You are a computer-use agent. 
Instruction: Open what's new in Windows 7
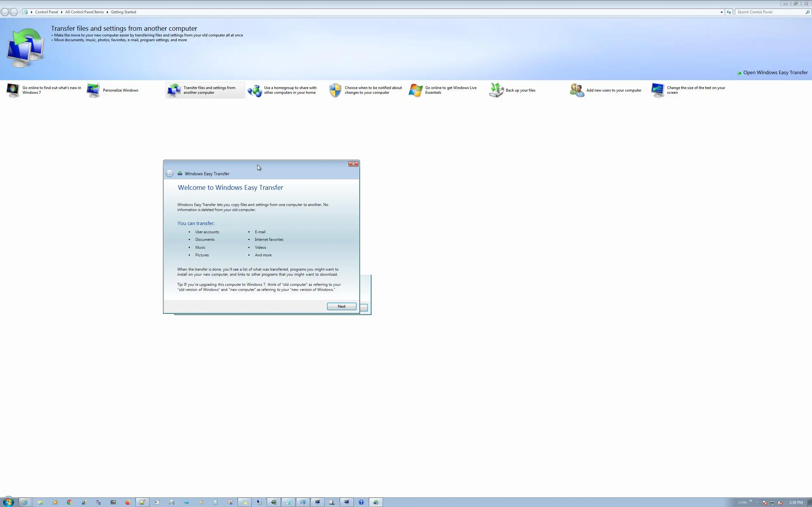51,90
